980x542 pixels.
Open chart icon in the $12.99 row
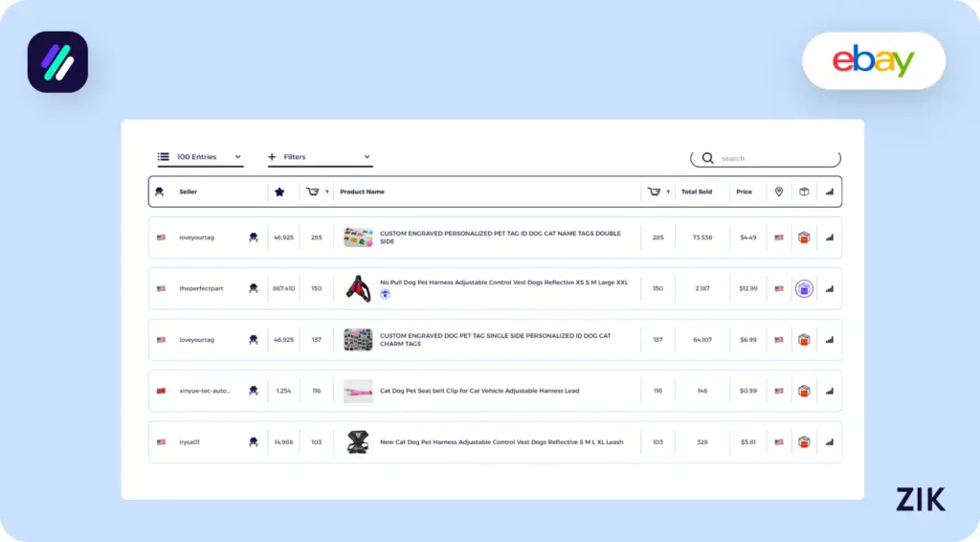[830, 289]
